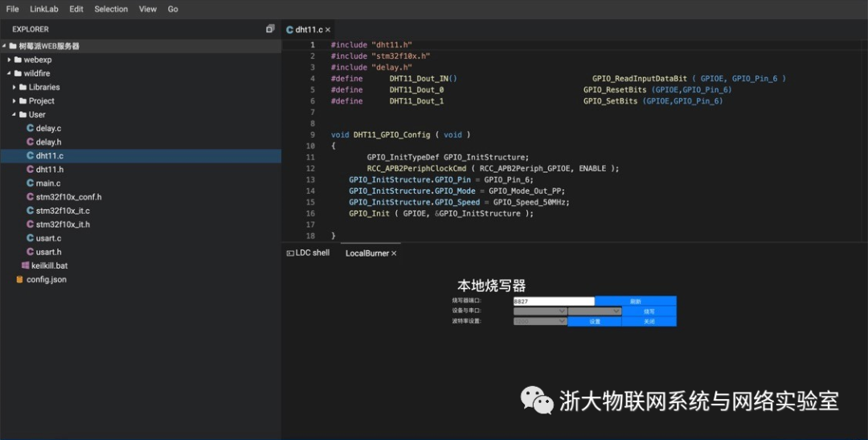Collapse the User folder arrow

pyautogui.click(x=14, y=115)
